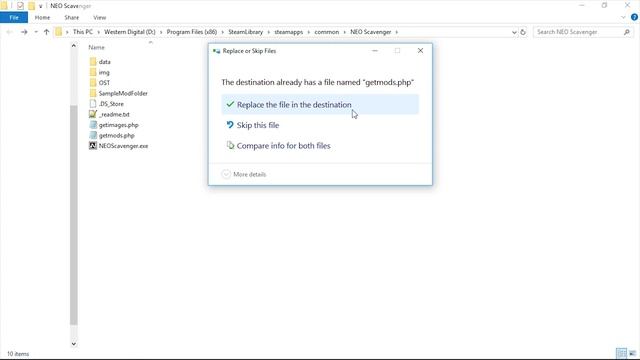The image size is (640, 360).
Task: Select the NEOScavenger.exe file
Action: (123, 146)
